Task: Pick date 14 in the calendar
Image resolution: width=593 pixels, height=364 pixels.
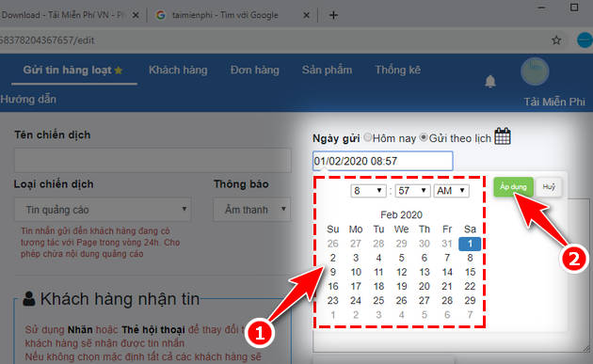Action: [447, 272]
